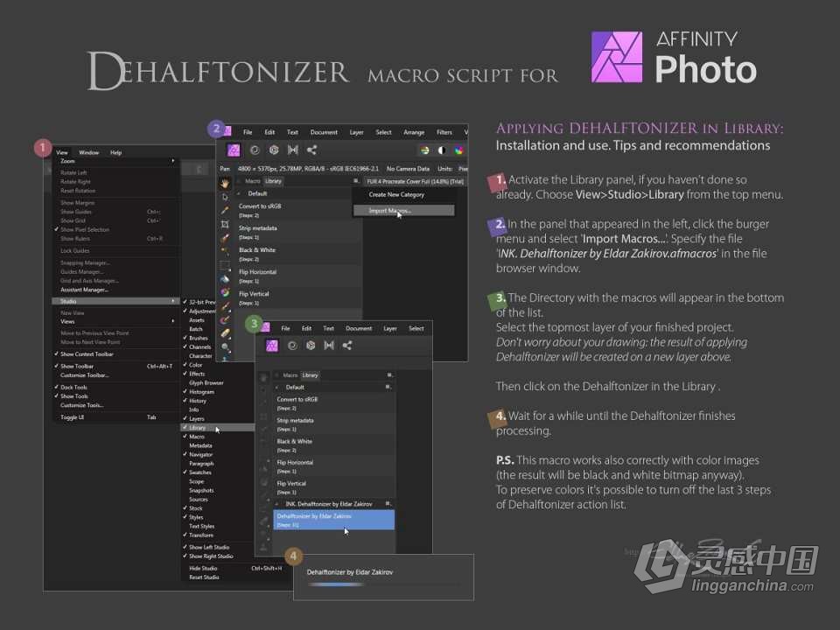Select the Paint Brush tool
The image size is (840, 630).
click(x=225, y=306)
